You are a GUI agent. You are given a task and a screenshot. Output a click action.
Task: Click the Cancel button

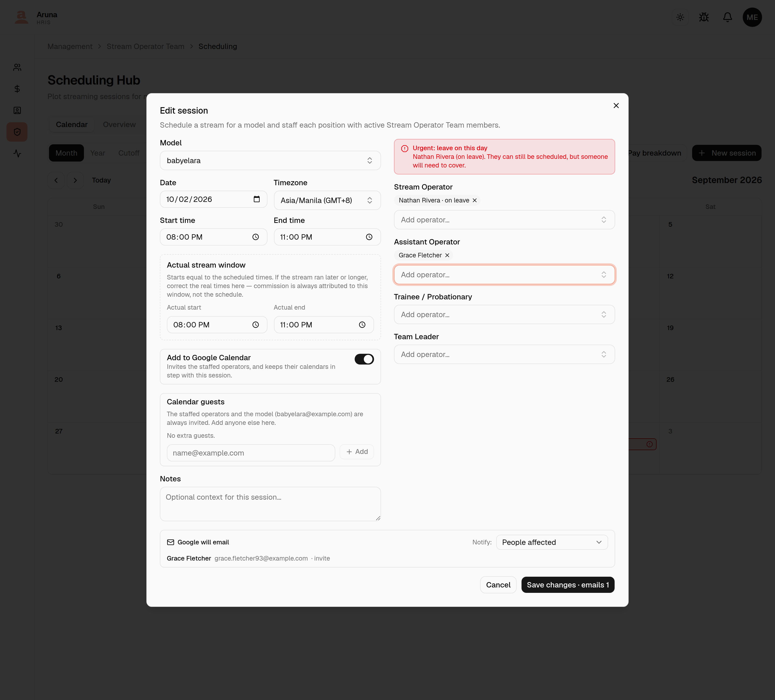tap(498, 585)
